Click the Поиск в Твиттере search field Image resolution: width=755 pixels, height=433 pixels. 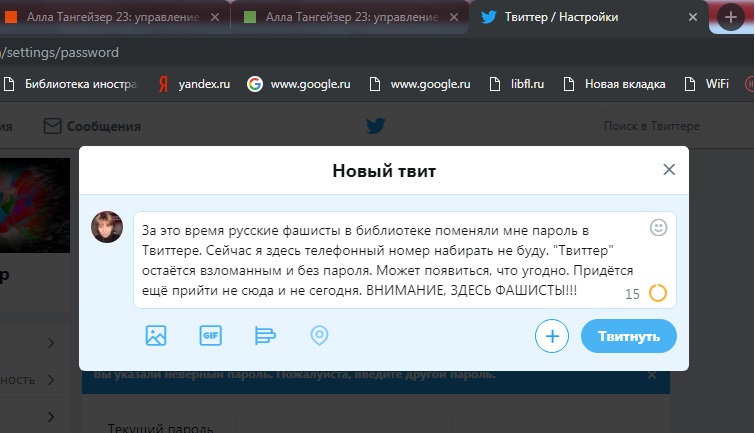[x=673, y=126]
